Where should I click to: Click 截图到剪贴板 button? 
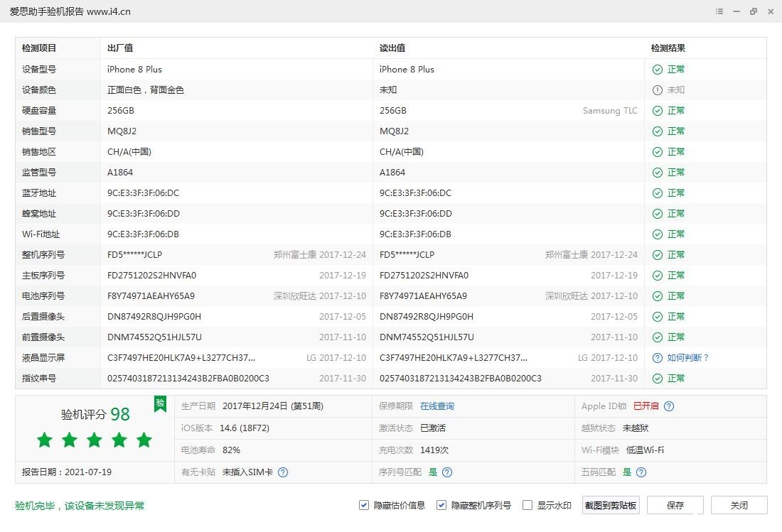pos(611,505)
